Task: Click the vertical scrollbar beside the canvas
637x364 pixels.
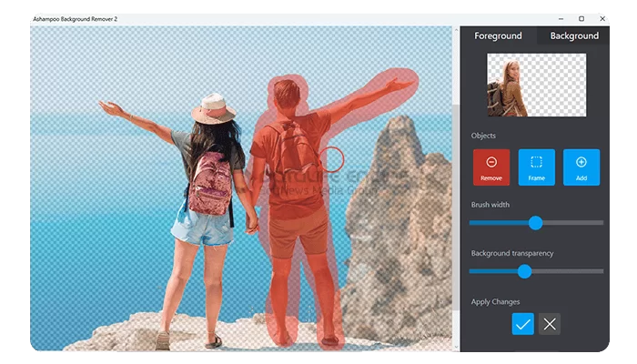Action: coord(456,182)
